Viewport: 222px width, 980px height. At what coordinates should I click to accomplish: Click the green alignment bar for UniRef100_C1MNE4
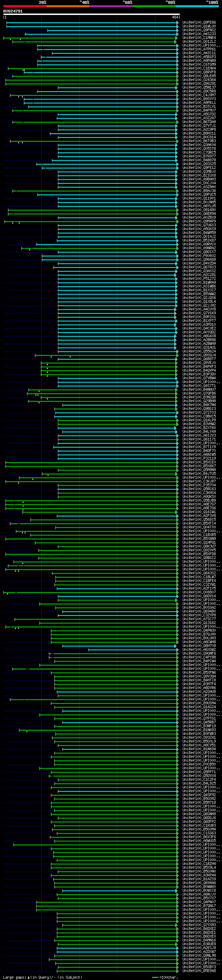[90, 38]
